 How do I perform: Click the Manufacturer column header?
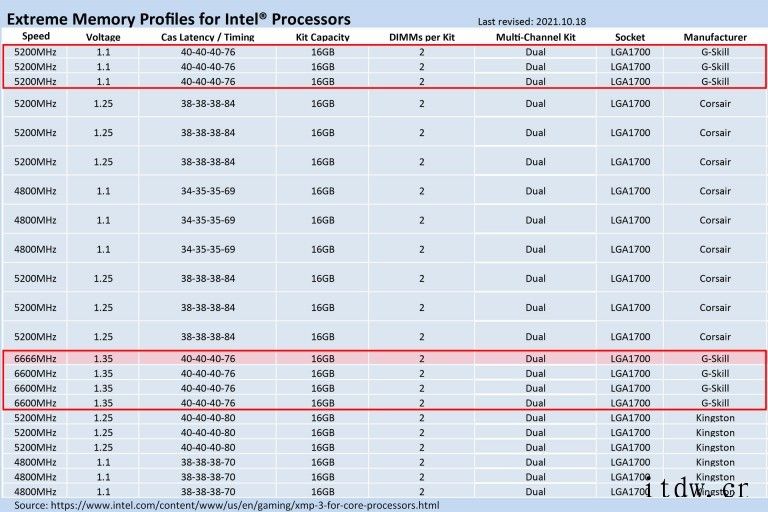point(715,37)
